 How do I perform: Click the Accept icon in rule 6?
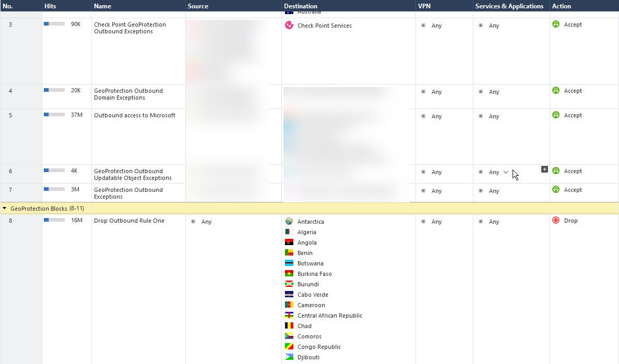pyautogui.click(x=556, y=171)
